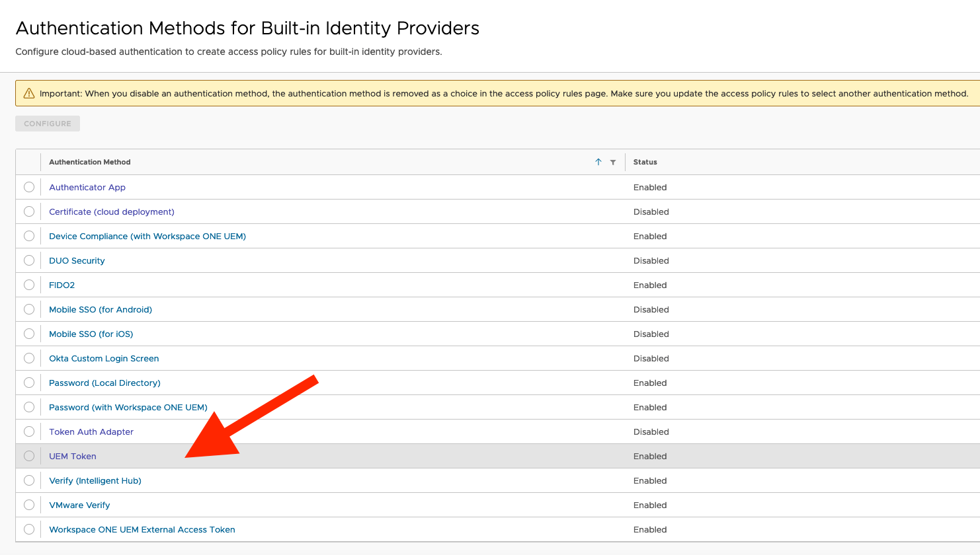Open the Mobile SSO (for Android) link
980x555 pixels.
pos(101,310)
